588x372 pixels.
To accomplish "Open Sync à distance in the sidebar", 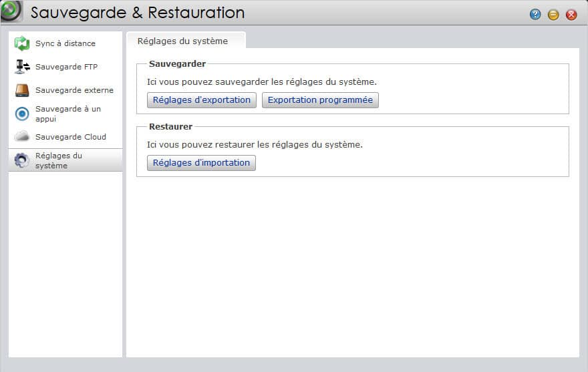I will pos(65,43).
